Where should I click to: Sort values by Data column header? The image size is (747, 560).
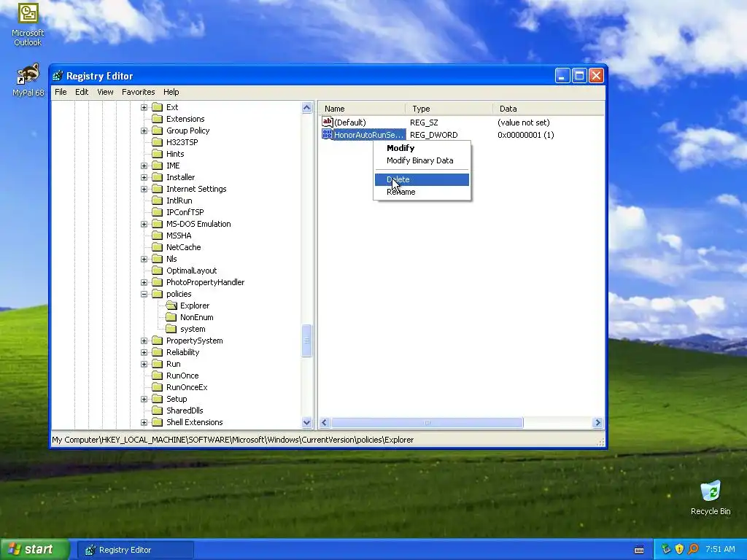click(549, 109)
